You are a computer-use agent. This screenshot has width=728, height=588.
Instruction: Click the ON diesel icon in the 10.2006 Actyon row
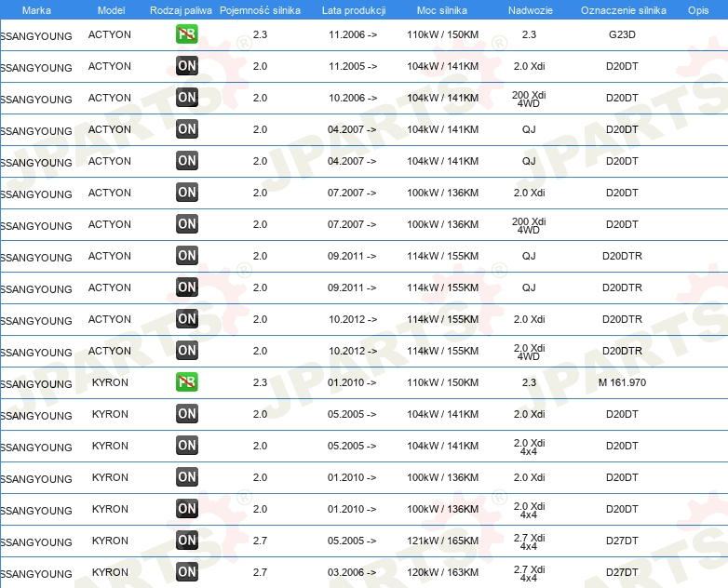point(186,98)
